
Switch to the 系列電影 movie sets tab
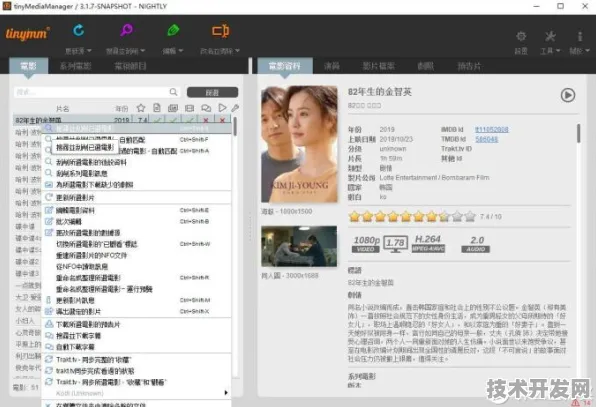point(76,66)
